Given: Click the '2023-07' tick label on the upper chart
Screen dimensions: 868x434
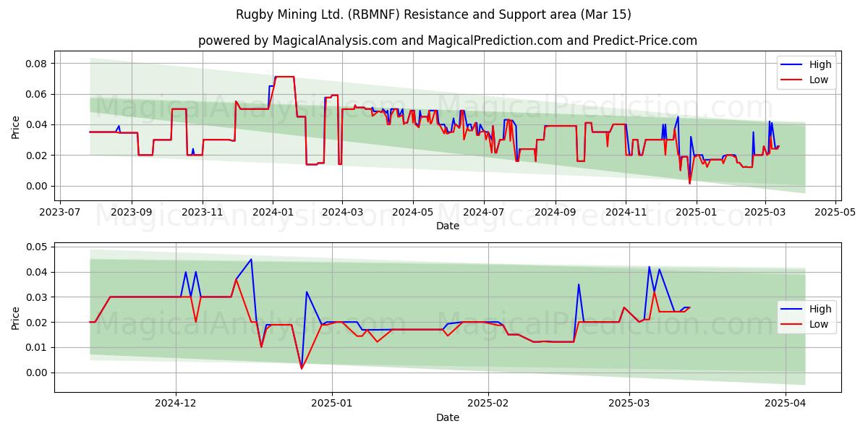Looking at the screenshot, I should [x=59, y=213].
